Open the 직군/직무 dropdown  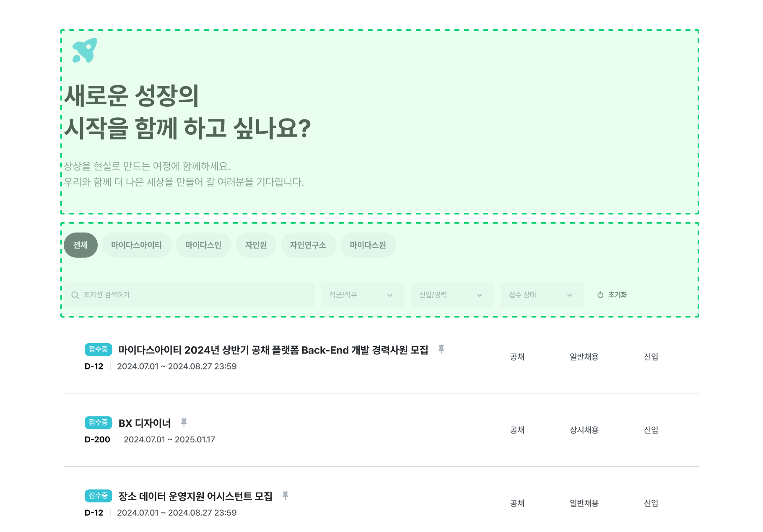[362, 295]
